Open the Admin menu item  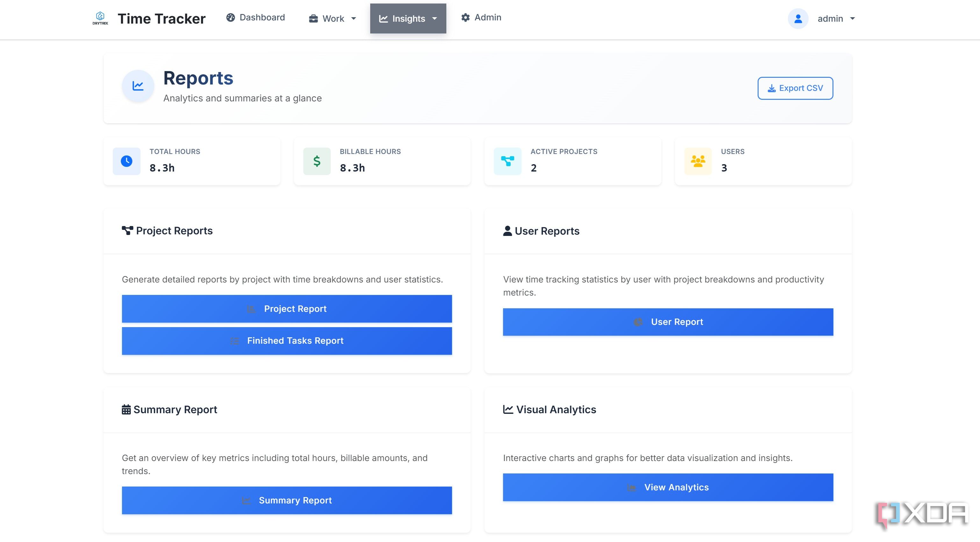(x=481, y=18)
